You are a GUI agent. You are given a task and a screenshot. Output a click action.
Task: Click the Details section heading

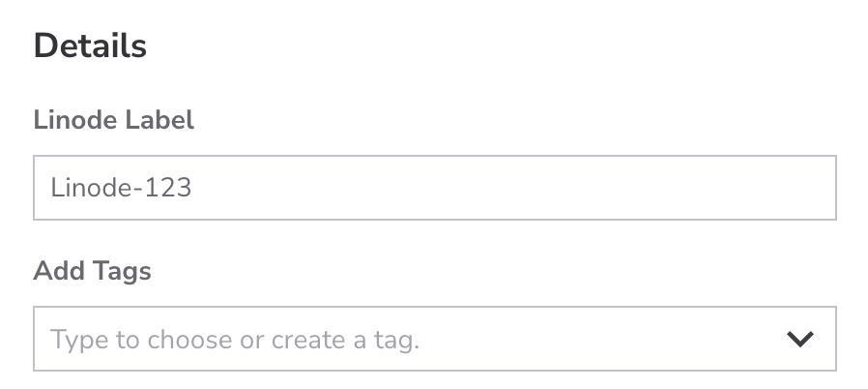90,46
